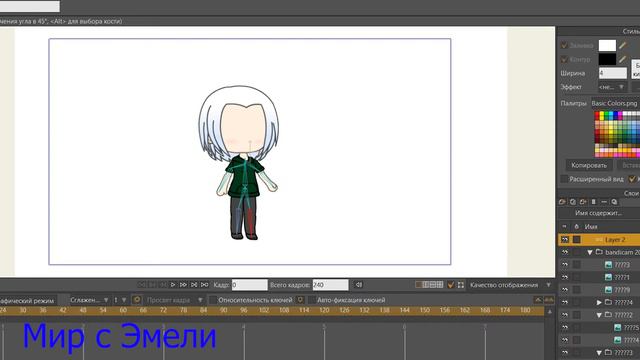The height and width of the screenshot is (360, 640).
Task: Click the orange checkmark view icon
Action: (451, 285)
